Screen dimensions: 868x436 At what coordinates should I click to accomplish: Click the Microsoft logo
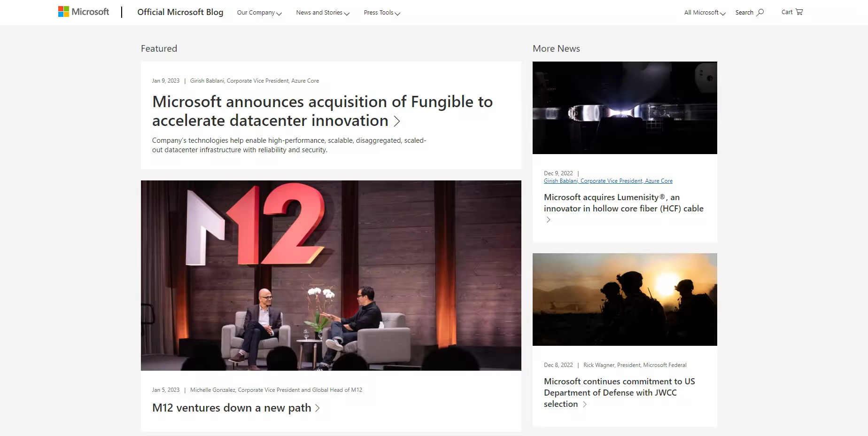pos(84,12)
